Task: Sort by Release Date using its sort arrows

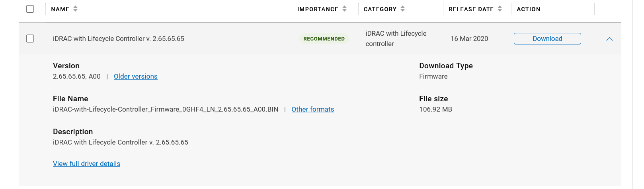Action: coord(500,9)
